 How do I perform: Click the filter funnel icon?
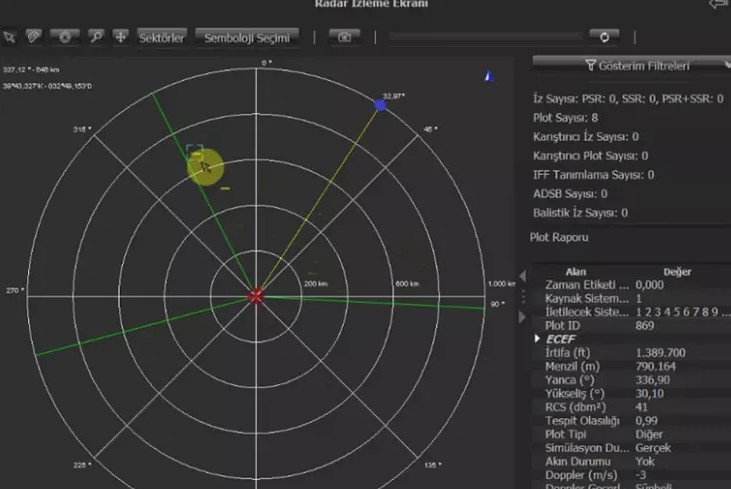pos(590,65)
